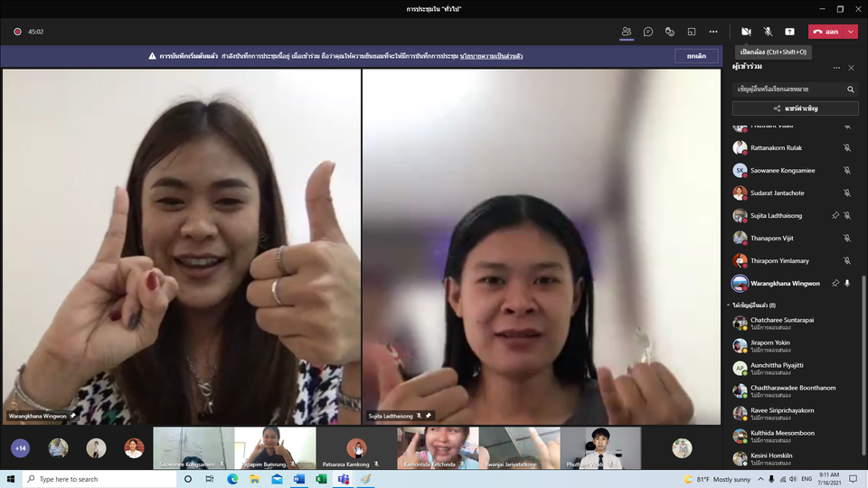Open the reactions icon in the meeting toolbar

tap(670, 32)
